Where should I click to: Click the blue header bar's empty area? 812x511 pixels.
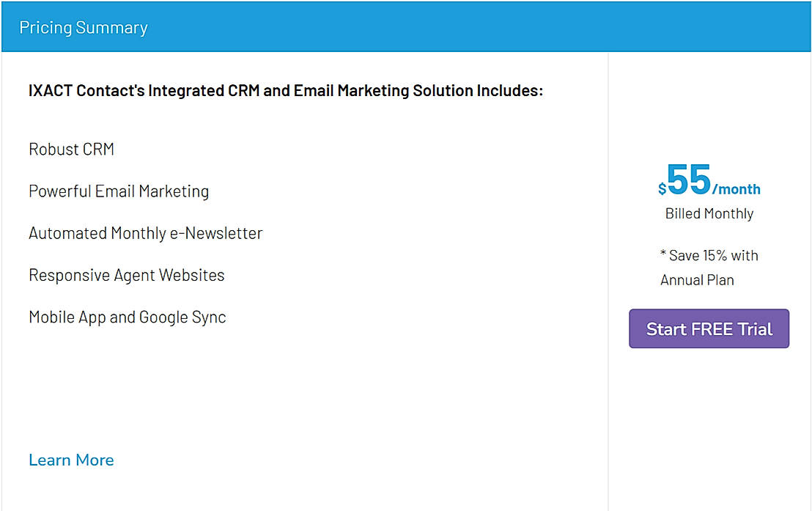(x=476, y=28)
